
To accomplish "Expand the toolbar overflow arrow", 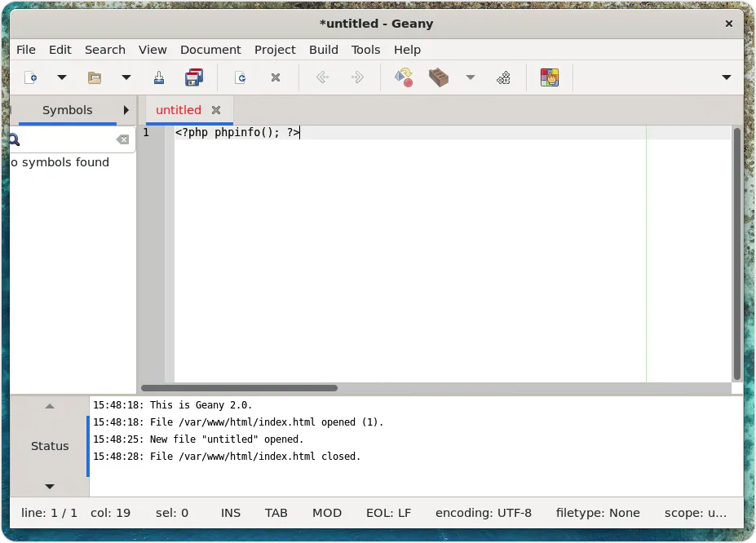I will (x=727, y=77).
